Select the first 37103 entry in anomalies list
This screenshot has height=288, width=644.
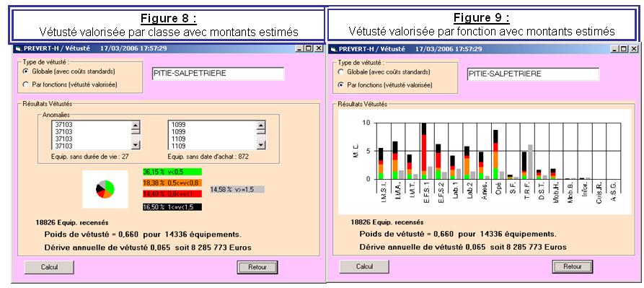[x=63, y=124]
